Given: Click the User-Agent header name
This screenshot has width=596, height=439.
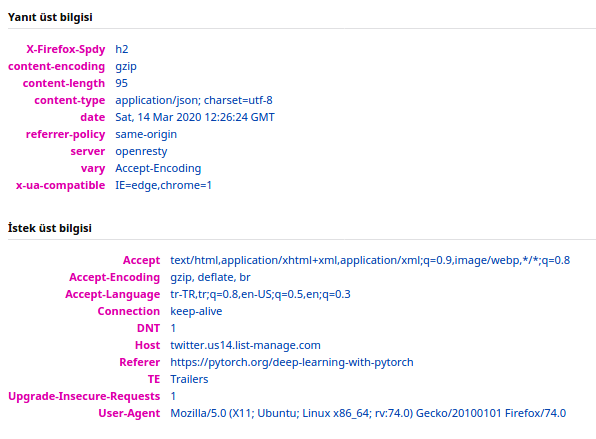Looking at the screenshot, I should click(129, 414).
